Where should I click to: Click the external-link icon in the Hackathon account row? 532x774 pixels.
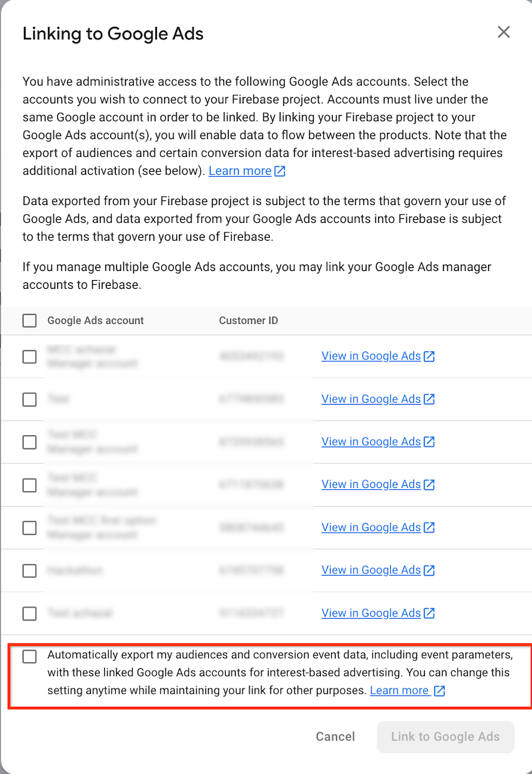[x=429, y=570]
